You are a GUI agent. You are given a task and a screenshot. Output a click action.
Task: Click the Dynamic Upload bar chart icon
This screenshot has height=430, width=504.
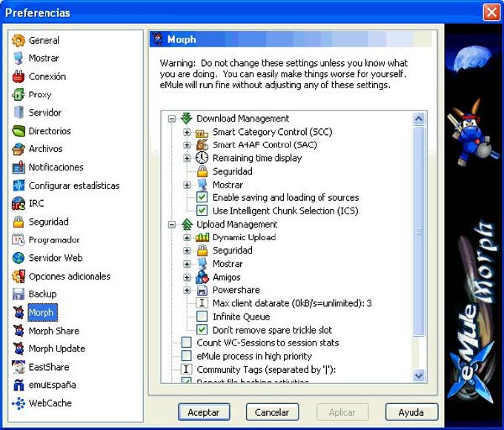pyautogui.click(x=202, y=237)
